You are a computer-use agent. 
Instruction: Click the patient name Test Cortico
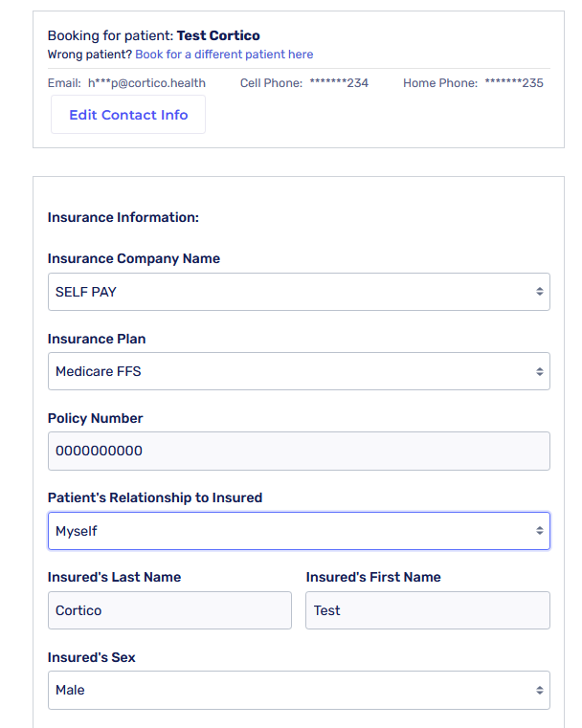click(218, 35)
